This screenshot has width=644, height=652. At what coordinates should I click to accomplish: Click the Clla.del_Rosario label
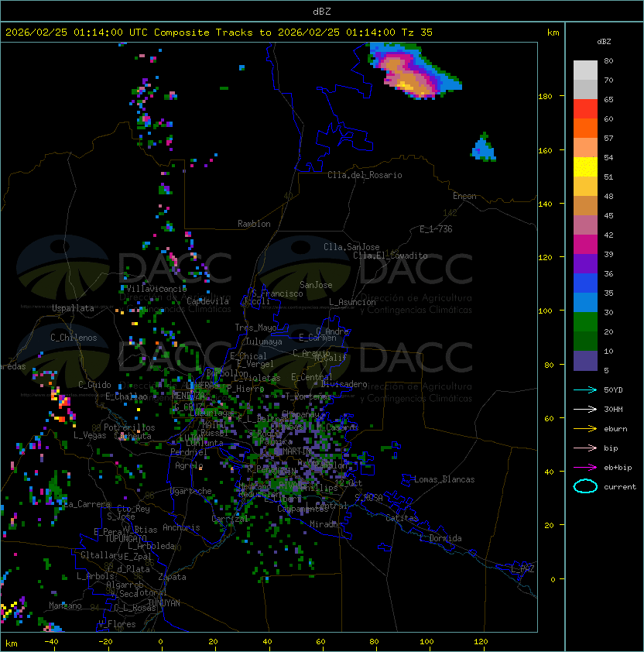coord(365,175)
